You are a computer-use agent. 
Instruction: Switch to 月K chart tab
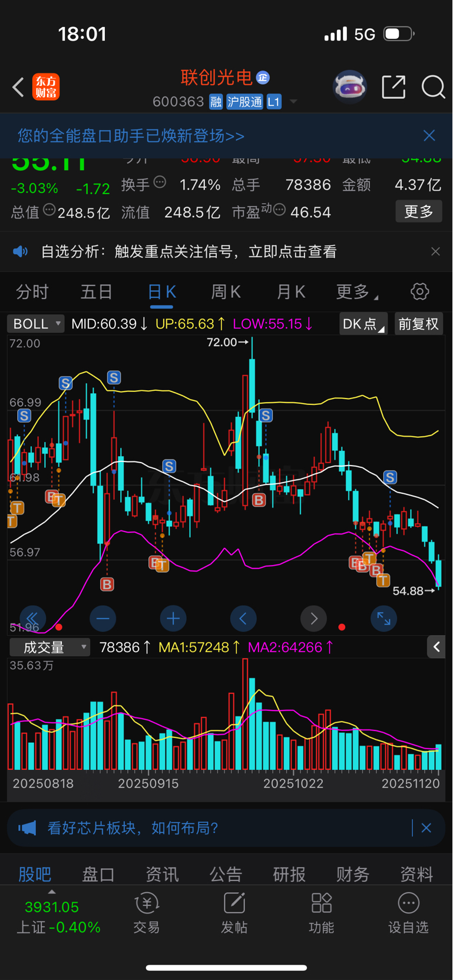tap(290, 291)
